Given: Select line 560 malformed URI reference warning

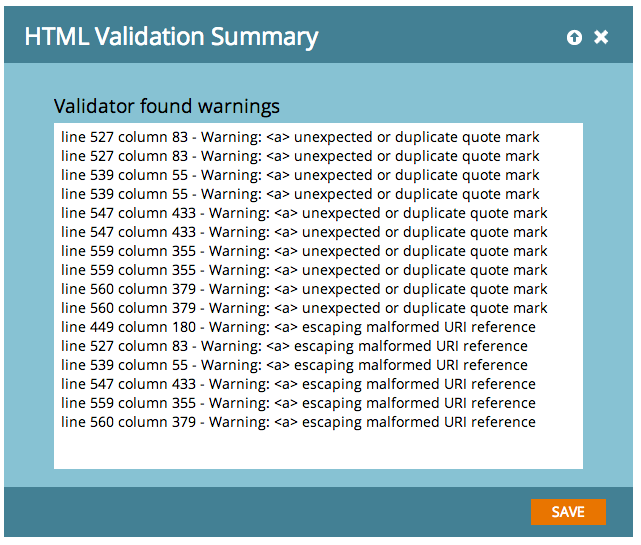Looking at the screenshot, I should [x=298, y=422].
